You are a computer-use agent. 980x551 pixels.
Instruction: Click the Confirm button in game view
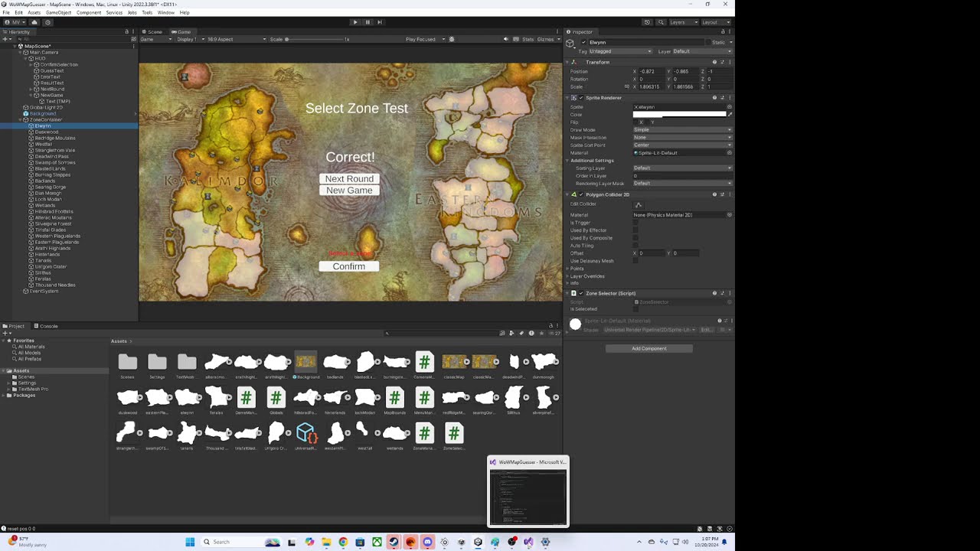349,266
